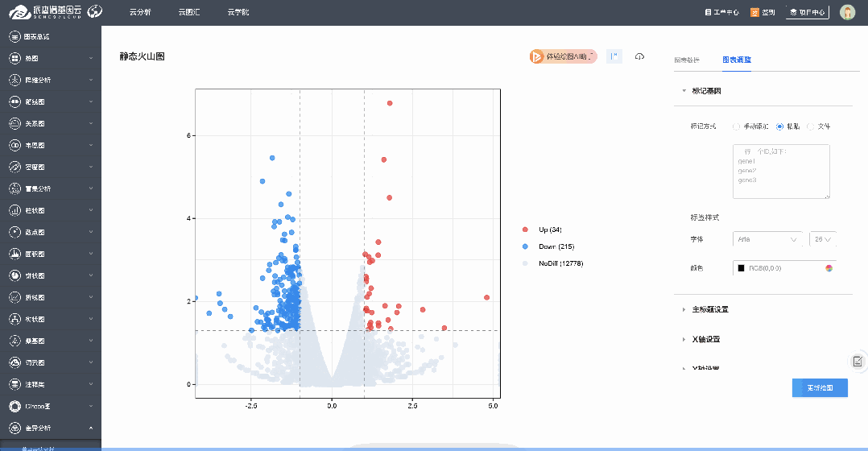Click the color wheel picker icon
This screenshot has height=451, width=868.
(828, 267)
